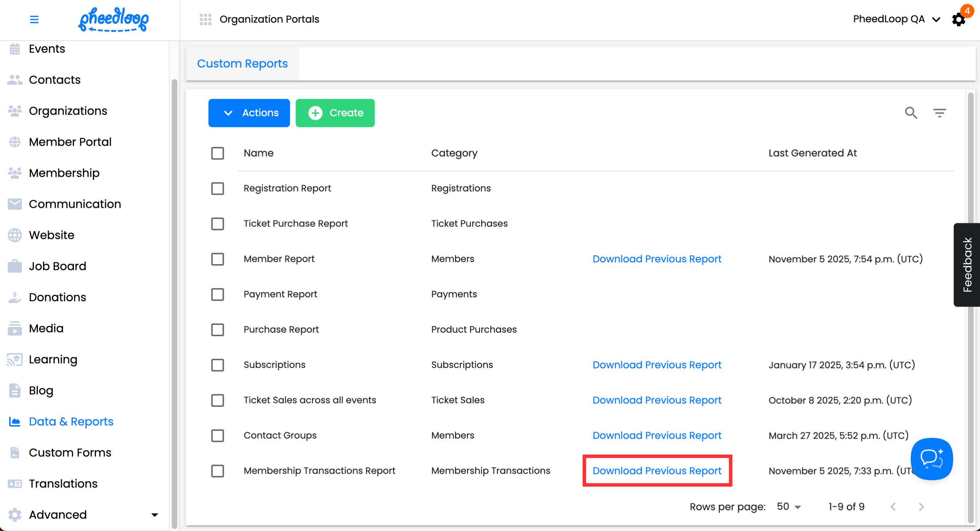Open the apps grid icon
Image resolution: width=980 pixels, height=531 pixels.
tap(205, 19)
